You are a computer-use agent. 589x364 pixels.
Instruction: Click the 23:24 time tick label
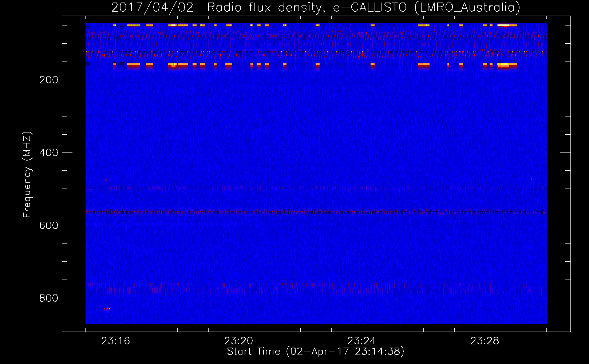click(362, 341)
